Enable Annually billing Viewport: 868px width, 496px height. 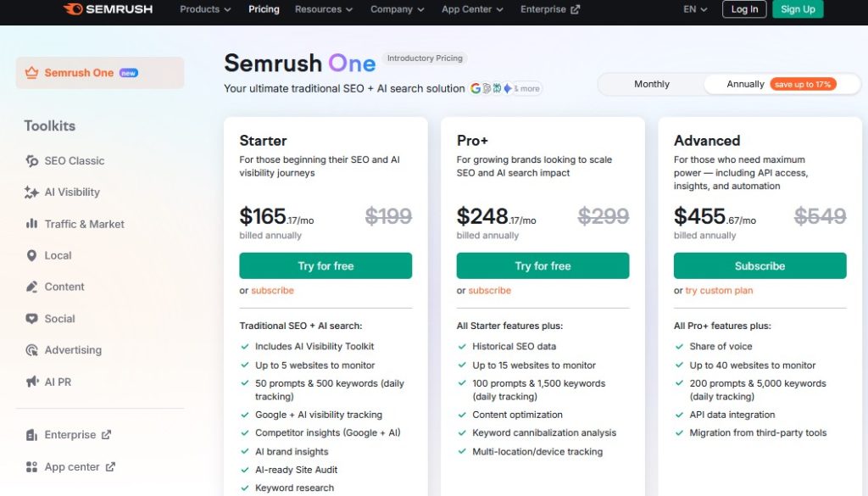tap(743, 84)
